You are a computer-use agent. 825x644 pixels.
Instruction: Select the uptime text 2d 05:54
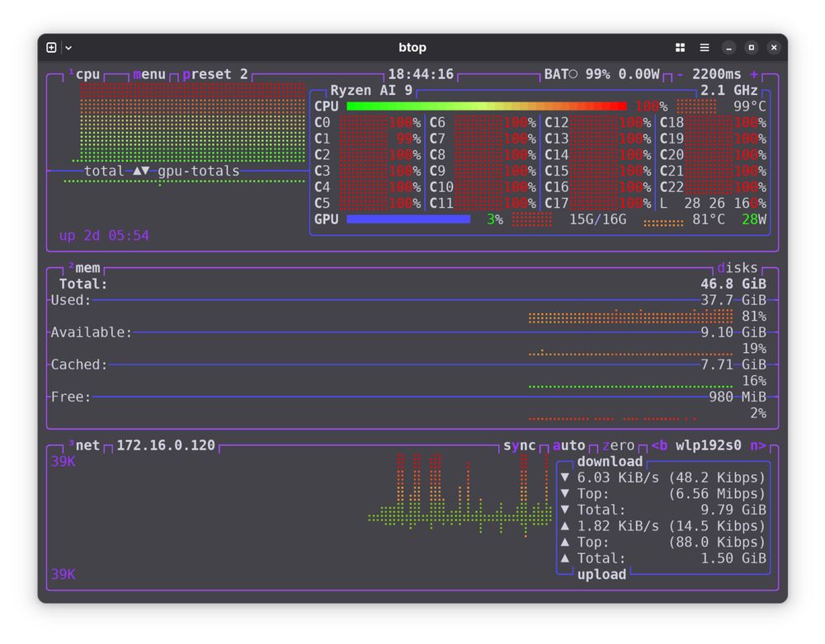point(104,236)
